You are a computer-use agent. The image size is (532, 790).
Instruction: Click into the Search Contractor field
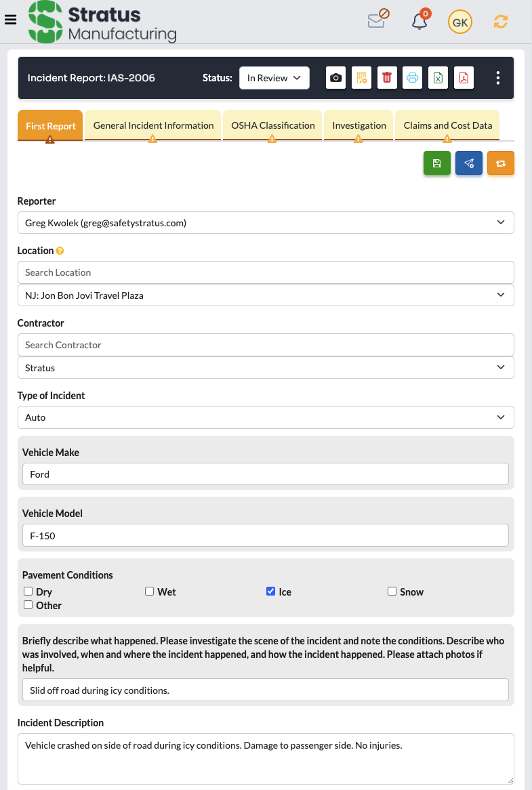266,345
